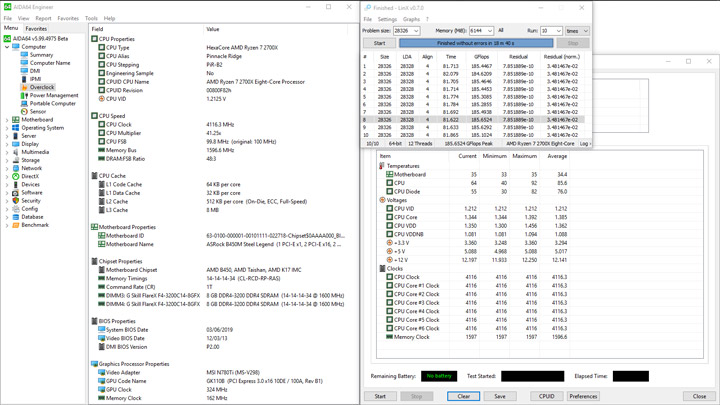
Task: Toggle the CPU Core voltage checkbox
Action: [x=389, y=217]
